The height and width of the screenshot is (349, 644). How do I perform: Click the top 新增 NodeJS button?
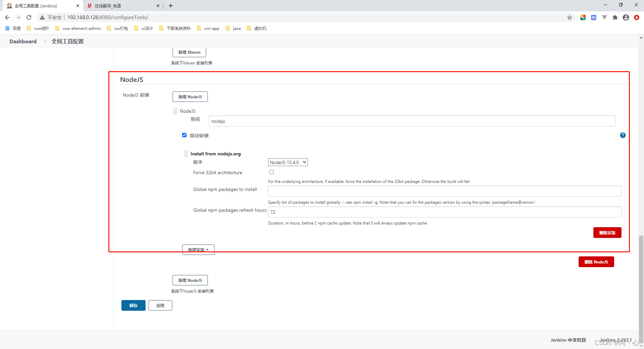coord(190,97)
